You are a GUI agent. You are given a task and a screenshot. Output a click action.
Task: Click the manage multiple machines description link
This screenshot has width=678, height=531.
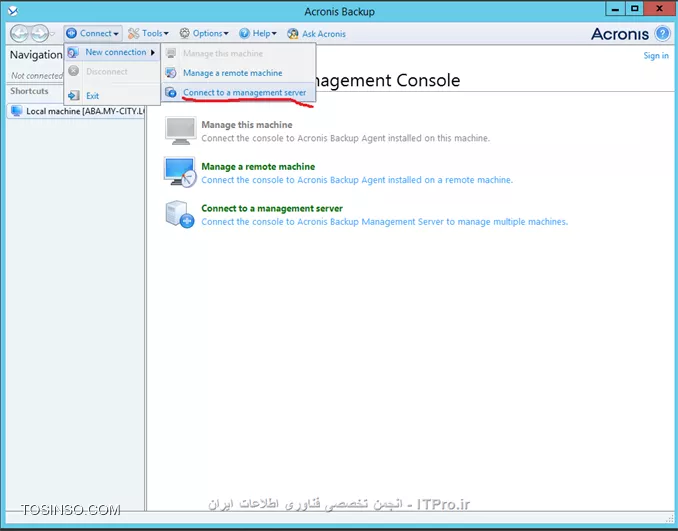click(384, 222)
